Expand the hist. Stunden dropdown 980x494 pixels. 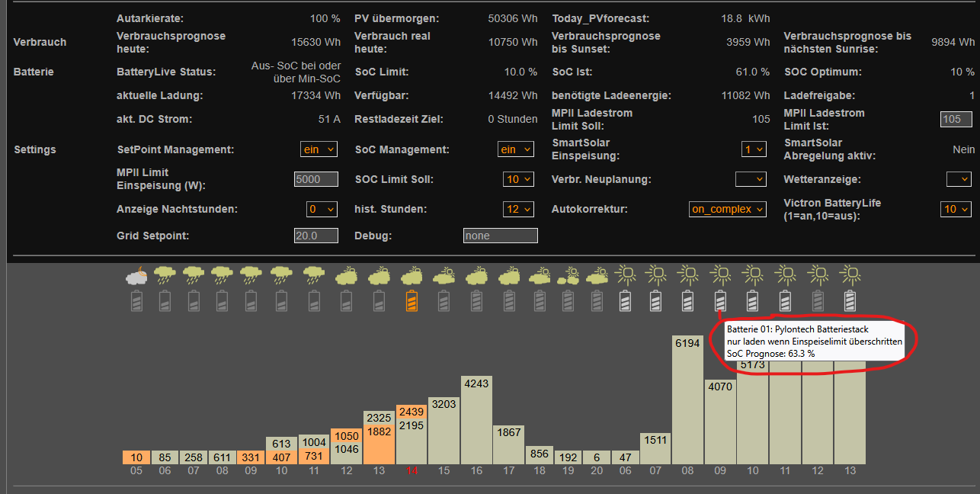pyautogui.click(x=519, y=209)
